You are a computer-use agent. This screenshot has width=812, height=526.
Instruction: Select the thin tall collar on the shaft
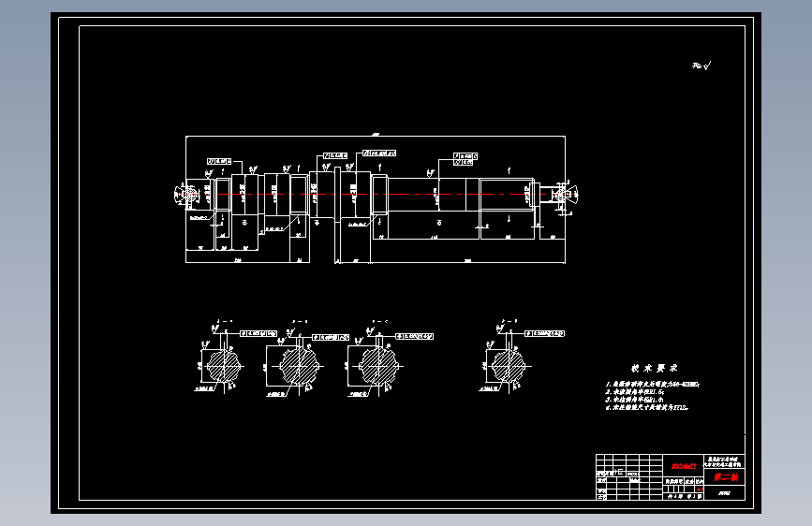(338, 194)
